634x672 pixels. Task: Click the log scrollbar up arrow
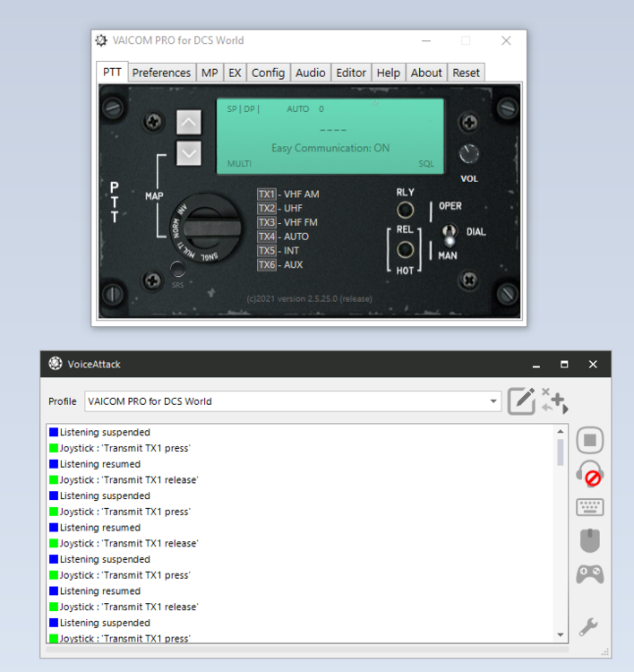coord(561,431)
